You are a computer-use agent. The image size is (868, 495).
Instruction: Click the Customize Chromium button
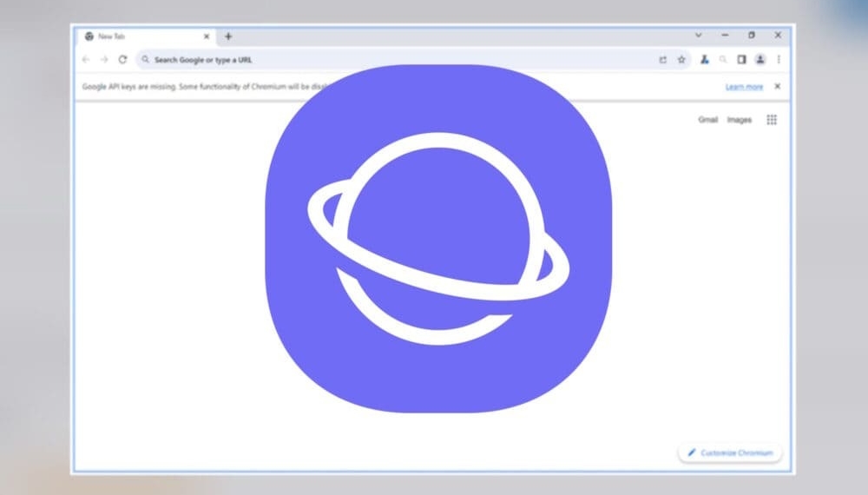[730, 452]
